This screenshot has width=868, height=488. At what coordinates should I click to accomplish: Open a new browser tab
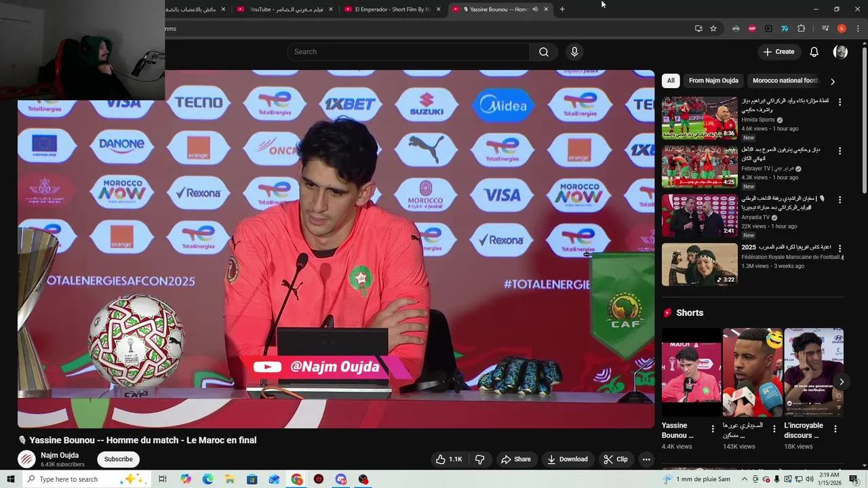(562, 9)
